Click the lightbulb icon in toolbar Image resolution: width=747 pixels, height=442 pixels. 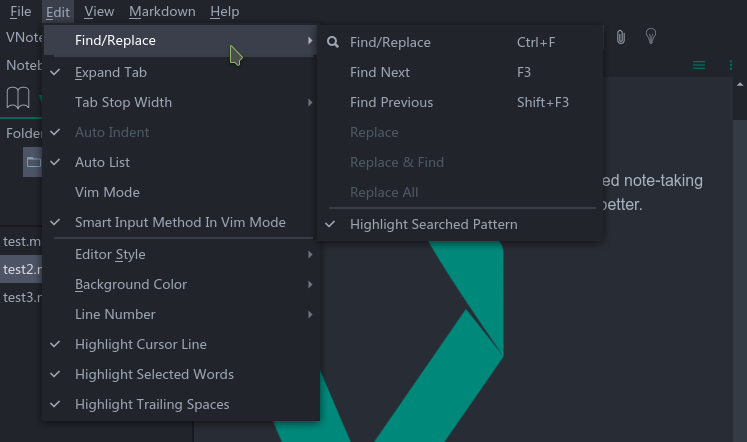651,36
